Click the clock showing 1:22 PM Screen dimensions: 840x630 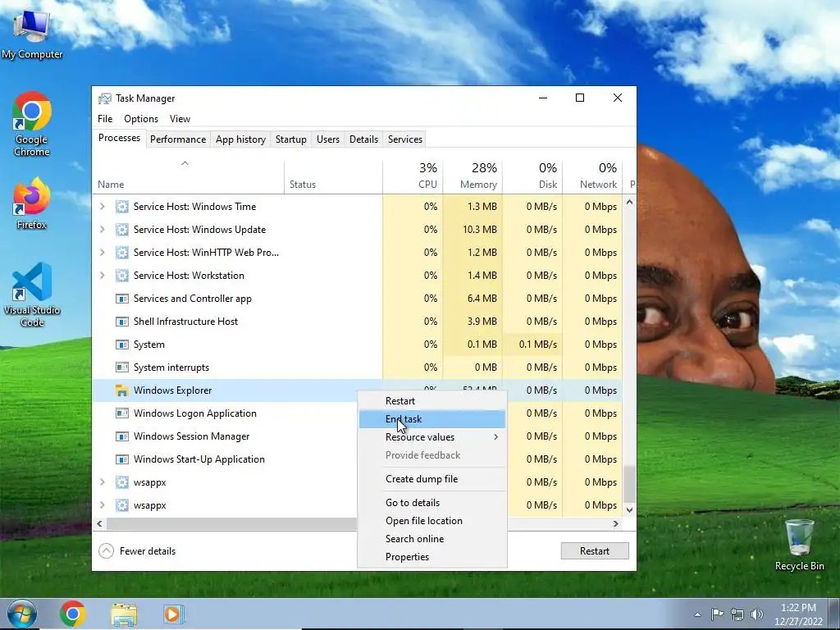[x=798, y=608]
